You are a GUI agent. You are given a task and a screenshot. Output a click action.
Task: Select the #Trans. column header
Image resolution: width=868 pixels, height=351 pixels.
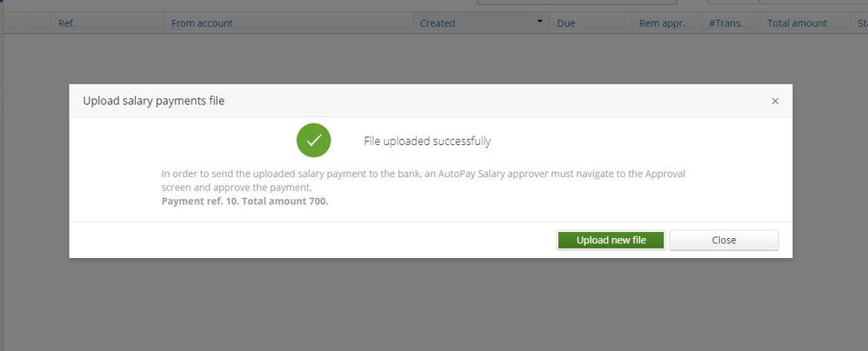[x=724, y=23]
